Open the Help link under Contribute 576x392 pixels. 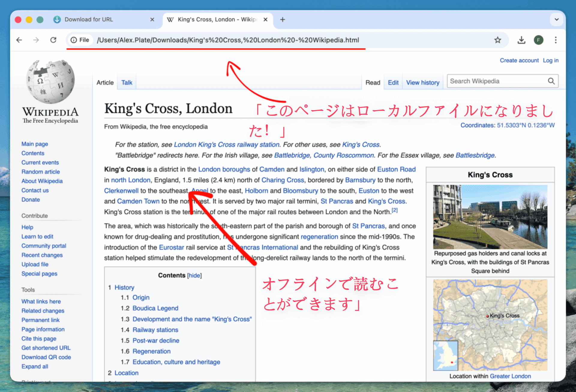(x=27, y=227)
